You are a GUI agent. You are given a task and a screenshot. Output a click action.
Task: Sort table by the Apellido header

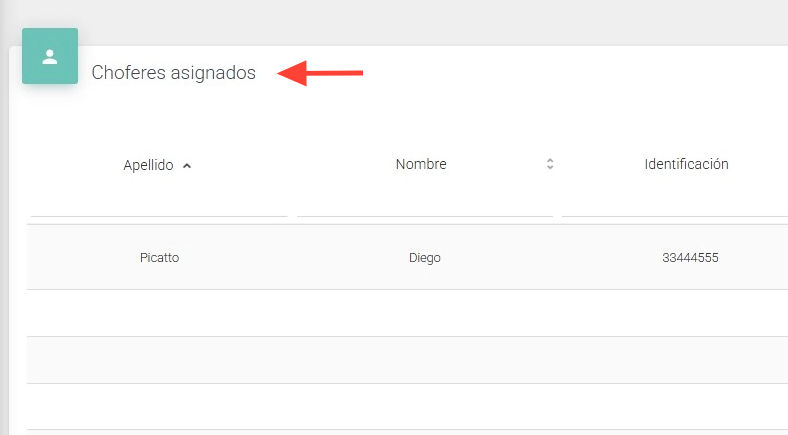point(148,165)
